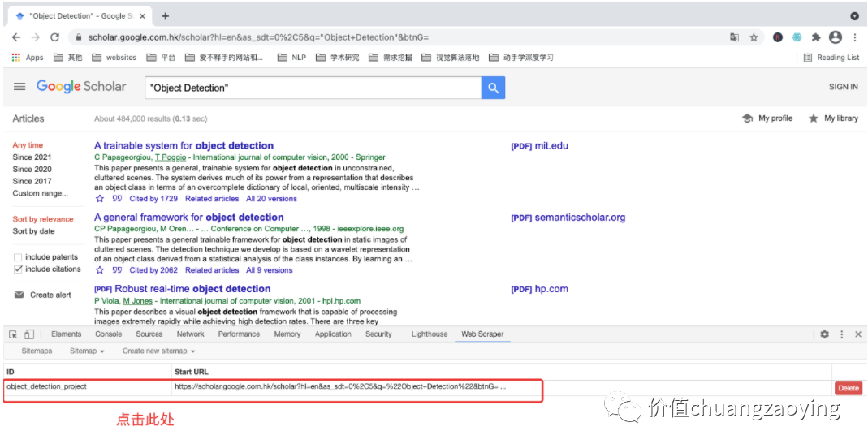Click SIGN IN
This screenshot has height=448, width=868.
[x=843, y=87]
